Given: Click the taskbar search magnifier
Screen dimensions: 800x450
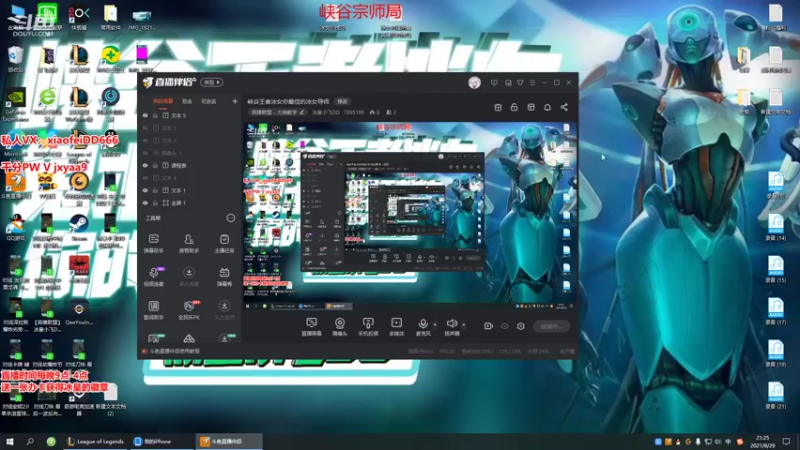Looking at the screenshot, I should pos(30,441).
